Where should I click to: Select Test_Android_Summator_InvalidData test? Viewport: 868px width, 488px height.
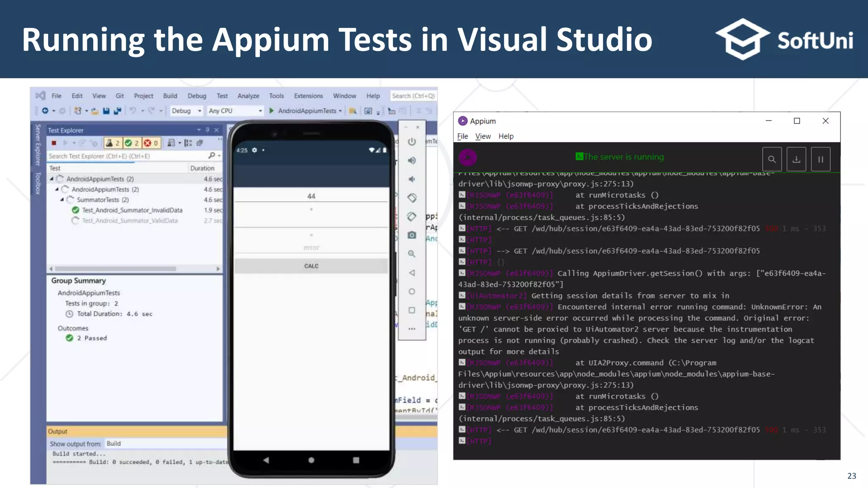click(x=132, y=210)
